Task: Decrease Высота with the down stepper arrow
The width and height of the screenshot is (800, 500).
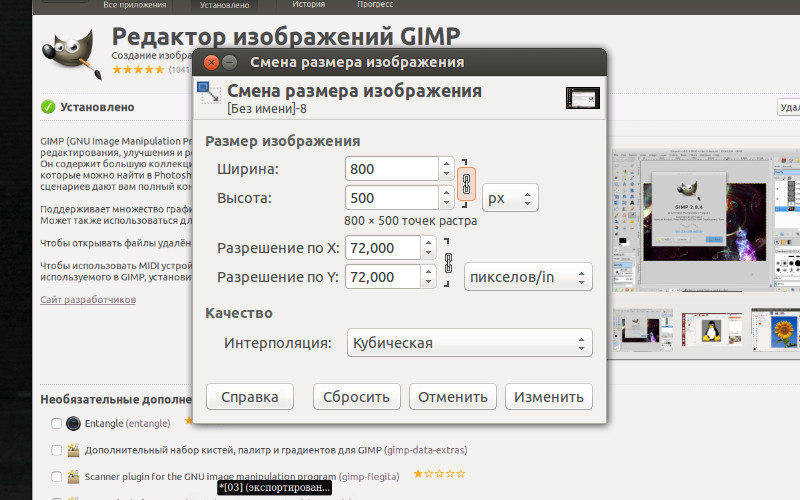Action: tap(446, 204)
